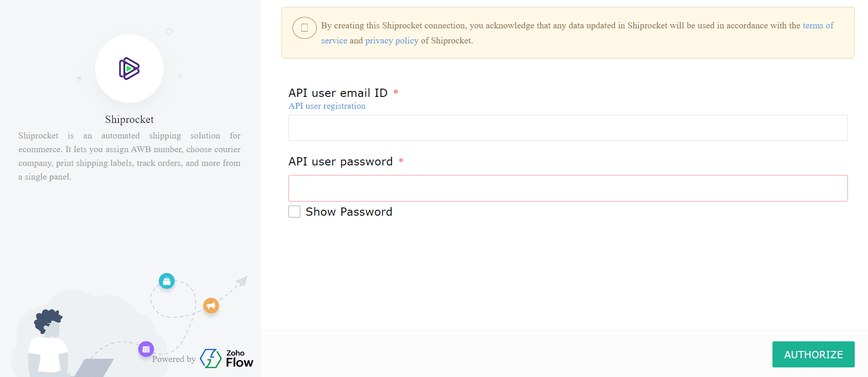Click the Show Password label text
This screenshot has width=868, height=377.
349,212
